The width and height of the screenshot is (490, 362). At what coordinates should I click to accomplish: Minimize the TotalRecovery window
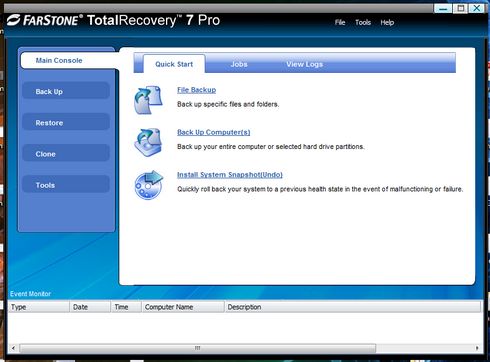click(x=443, y=8)
